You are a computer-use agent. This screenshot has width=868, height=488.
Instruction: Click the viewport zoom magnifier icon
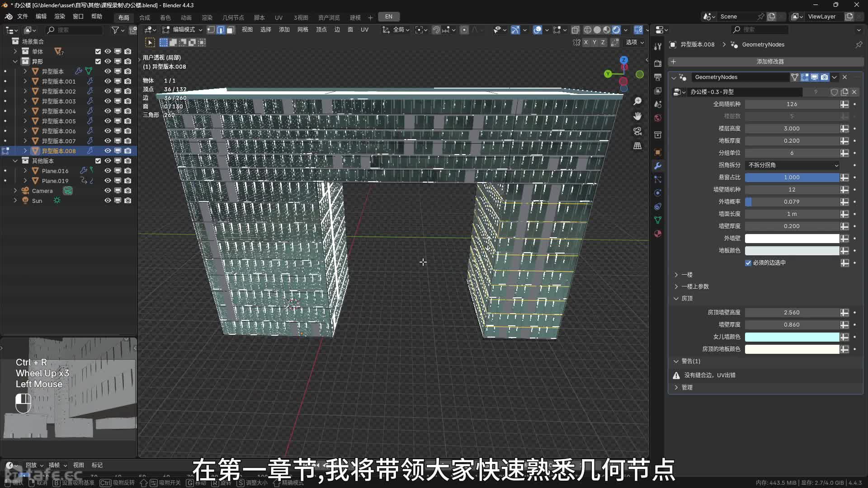637,101
